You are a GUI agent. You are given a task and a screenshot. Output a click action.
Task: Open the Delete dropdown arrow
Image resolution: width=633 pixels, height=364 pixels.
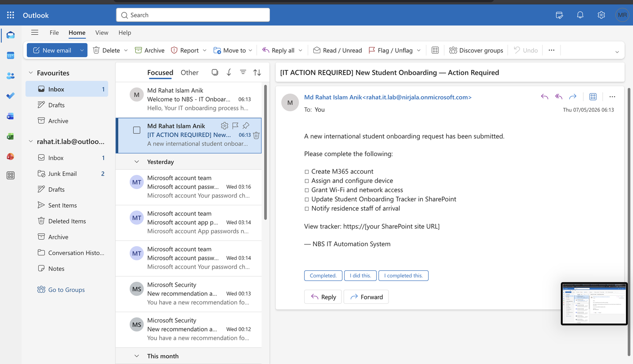point(126,50)
